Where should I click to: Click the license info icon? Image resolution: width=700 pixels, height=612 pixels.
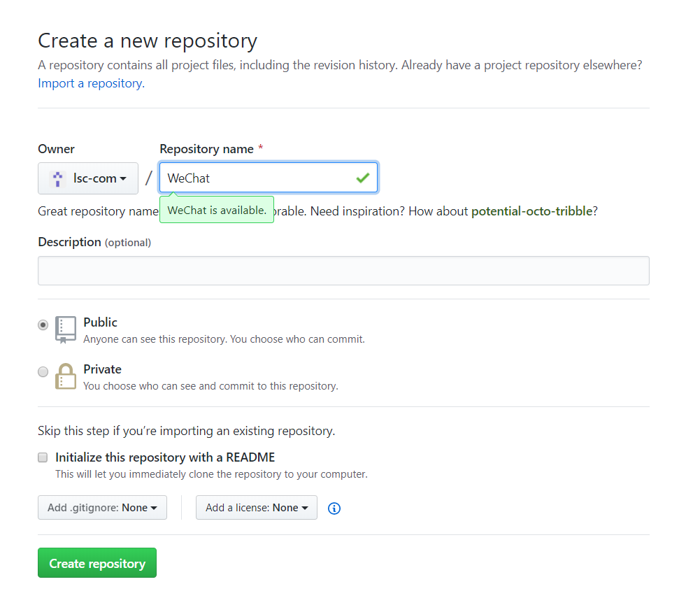(334, 508)
